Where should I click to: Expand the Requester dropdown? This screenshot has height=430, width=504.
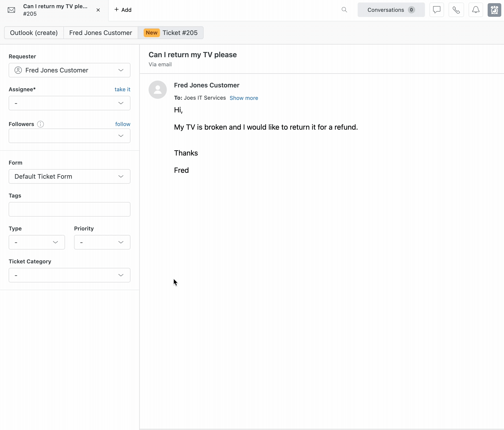click(x=70, y=70)
